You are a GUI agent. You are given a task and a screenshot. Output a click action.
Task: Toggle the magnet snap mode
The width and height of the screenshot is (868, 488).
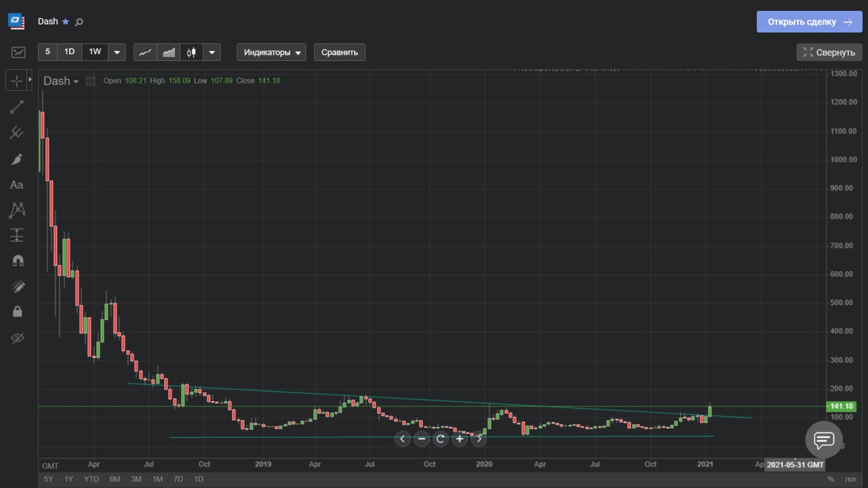point(17,261)
